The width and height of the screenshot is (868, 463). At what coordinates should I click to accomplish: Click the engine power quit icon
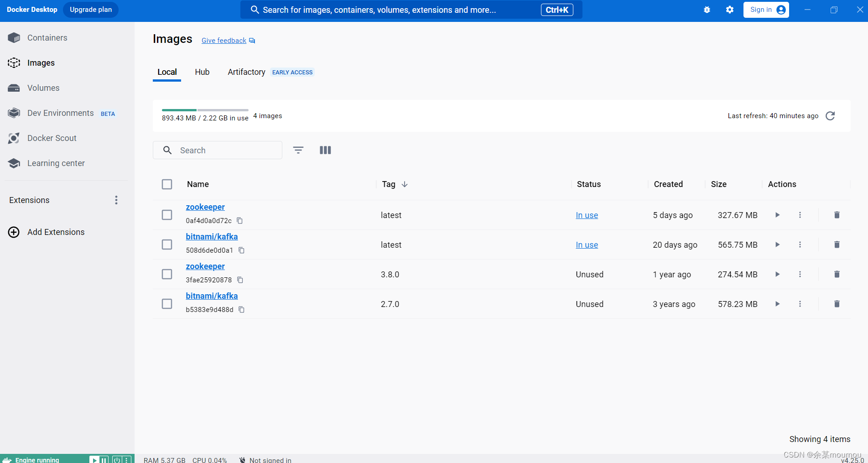tap(117, 460)
